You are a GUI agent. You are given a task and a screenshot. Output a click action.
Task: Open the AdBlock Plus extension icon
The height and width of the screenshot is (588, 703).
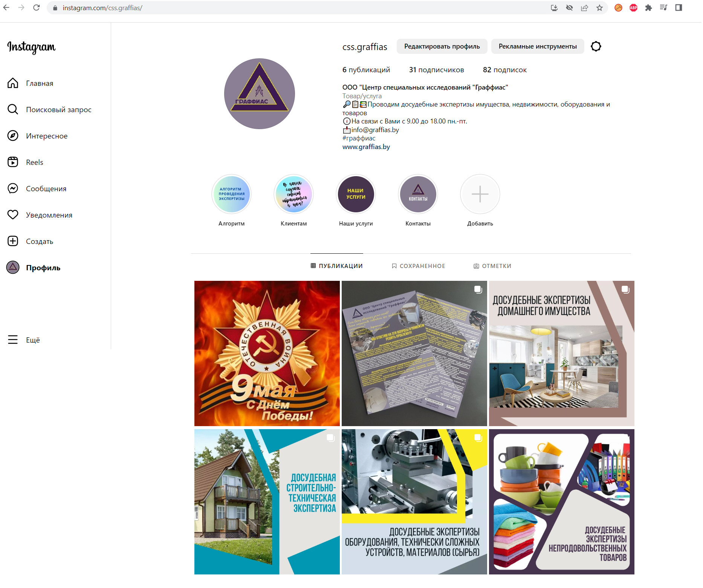[633, 8]
